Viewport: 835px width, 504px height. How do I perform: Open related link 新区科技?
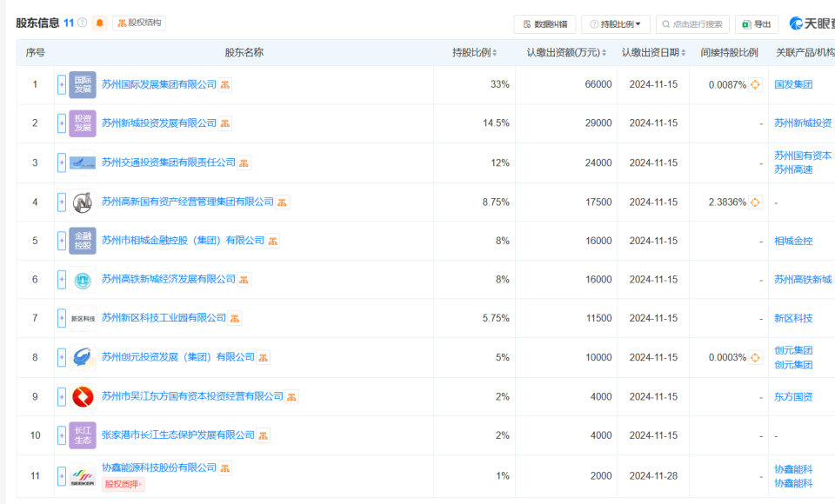point(793,318)
